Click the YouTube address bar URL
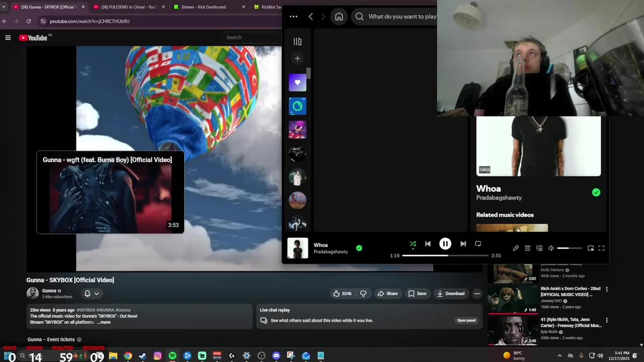The image size is (644, 362). (x=90, y=21)
